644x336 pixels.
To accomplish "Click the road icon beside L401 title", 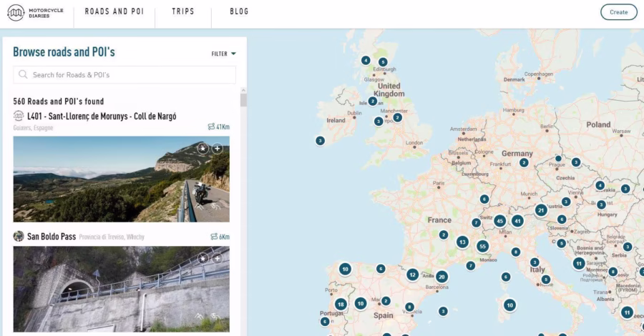I will pyautogui.click(x=19, y=117).
